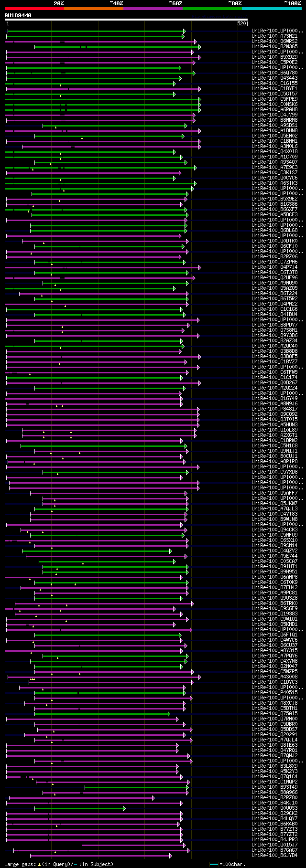
Task: Select the UniRef100_A6RAH8 label
Action: click(x=274, y=110)
